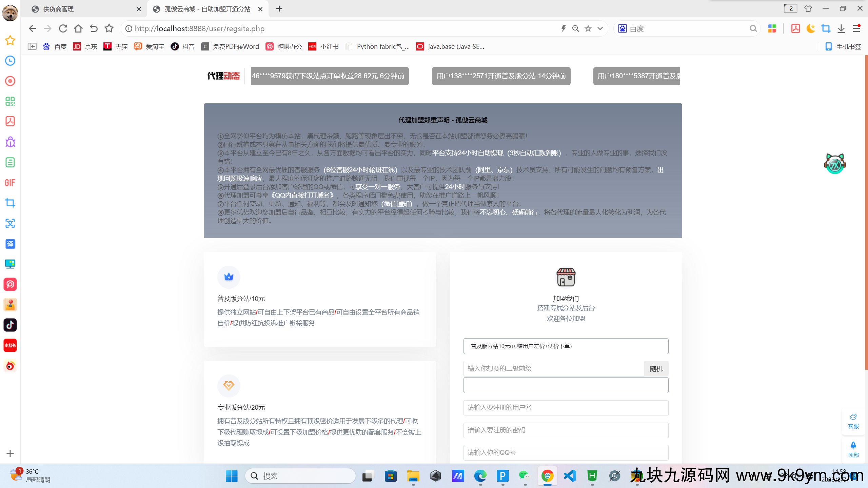Open the browser main menu with red dot
Viewport: 868px width, 488px height.
point(856,28)
